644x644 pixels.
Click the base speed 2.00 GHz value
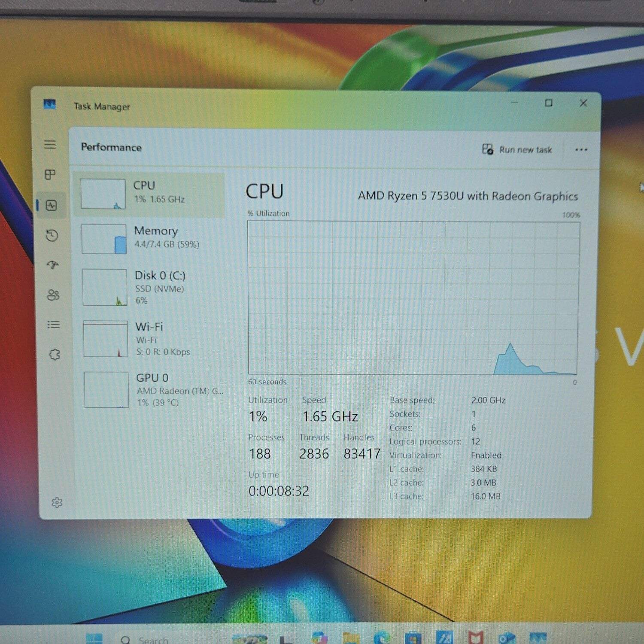tap(488, 400)
